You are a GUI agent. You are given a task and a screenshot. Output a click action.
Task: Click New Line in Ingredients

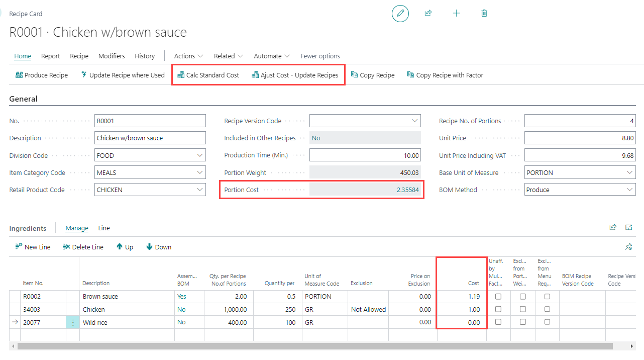(33, 247)
